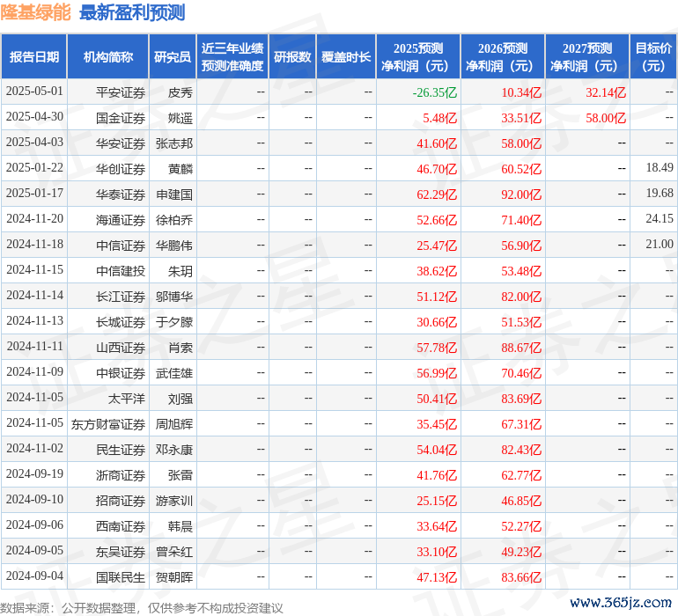Open the www.365jz.com link
The height and width of the screenshot is (616, 678).
(x=621, y=602)
